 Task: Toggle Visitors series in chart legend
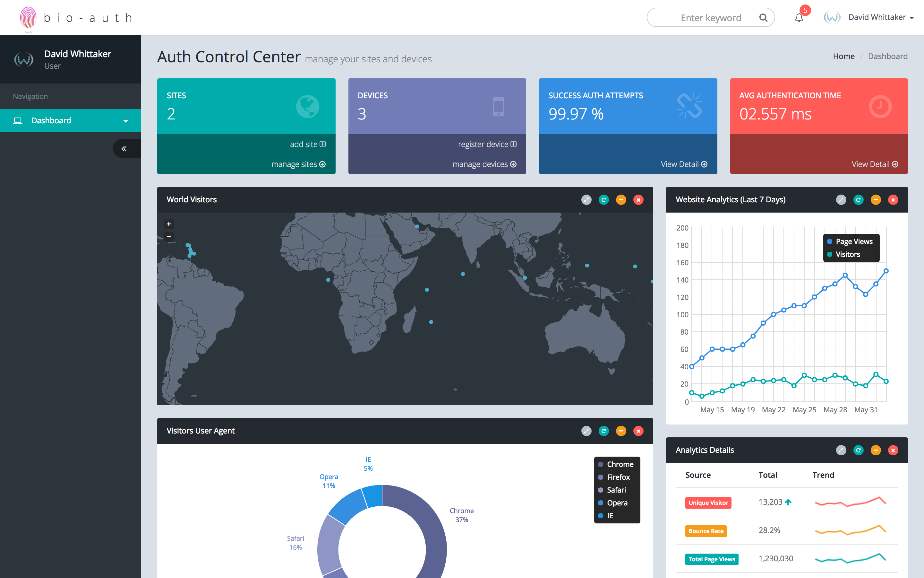[x=843, y=255]
